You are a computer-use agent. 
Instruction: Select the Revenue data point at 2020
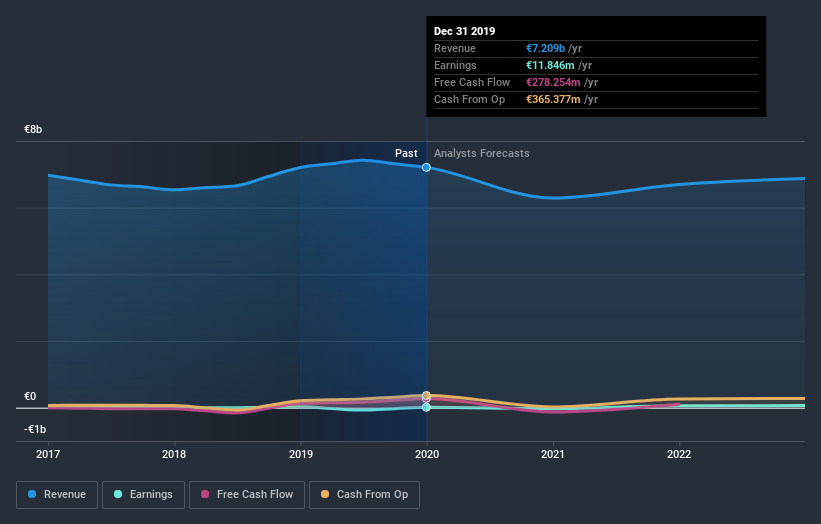click(x=426, y=168)
